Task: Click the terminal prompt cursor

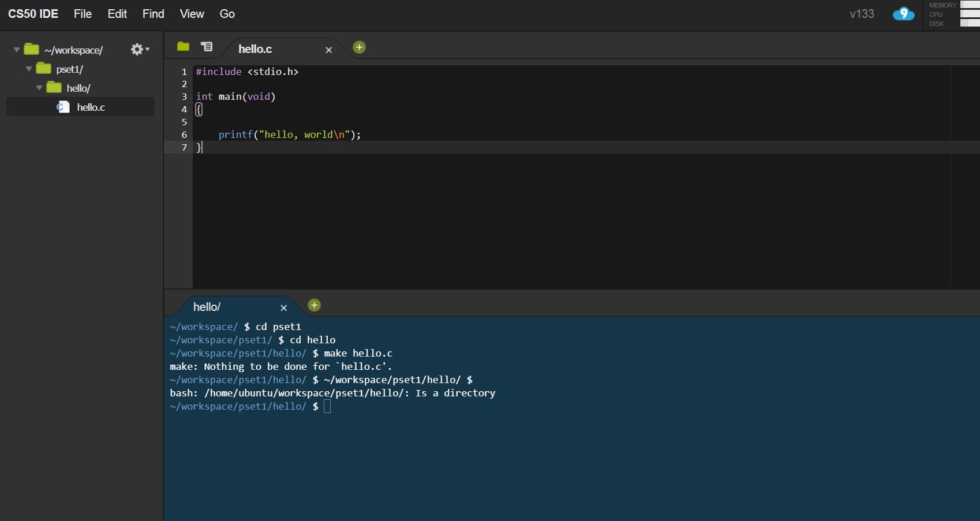Action: [x=327, y=406]
